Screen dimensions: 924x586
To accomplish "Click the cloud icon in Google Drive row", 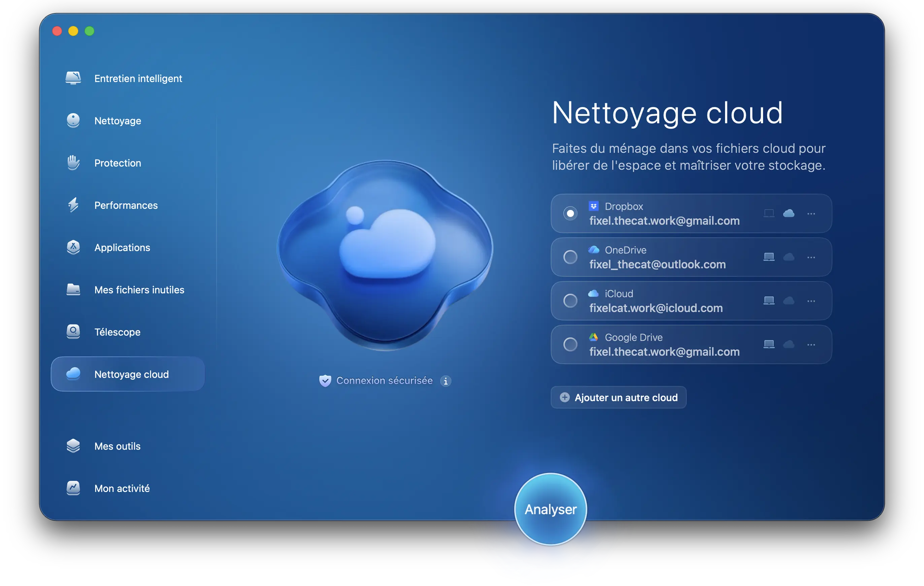I will [789, 344].
